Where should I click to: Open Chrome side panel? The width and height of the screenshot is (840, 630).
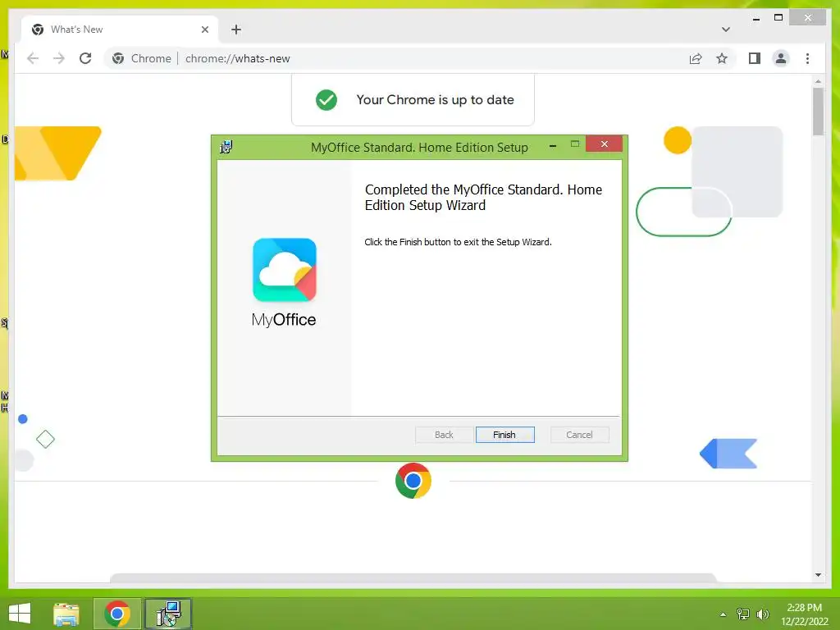tap(755, 58)
